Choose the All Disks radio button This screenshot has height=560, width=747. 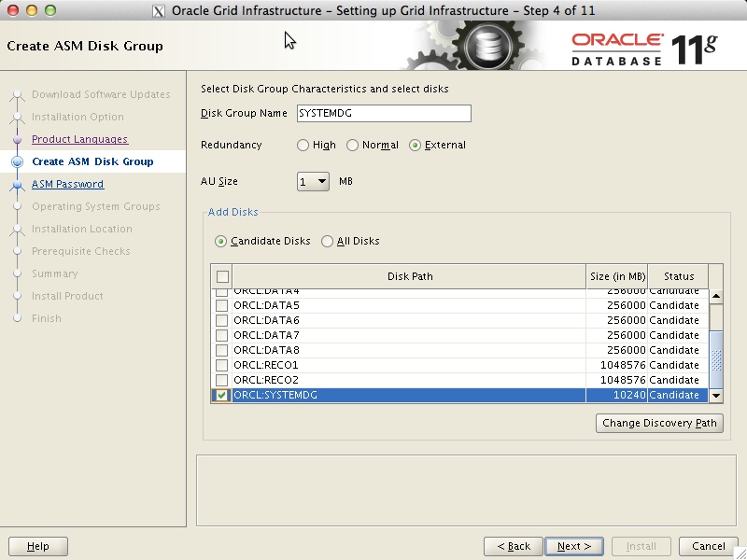click(327, 241)
